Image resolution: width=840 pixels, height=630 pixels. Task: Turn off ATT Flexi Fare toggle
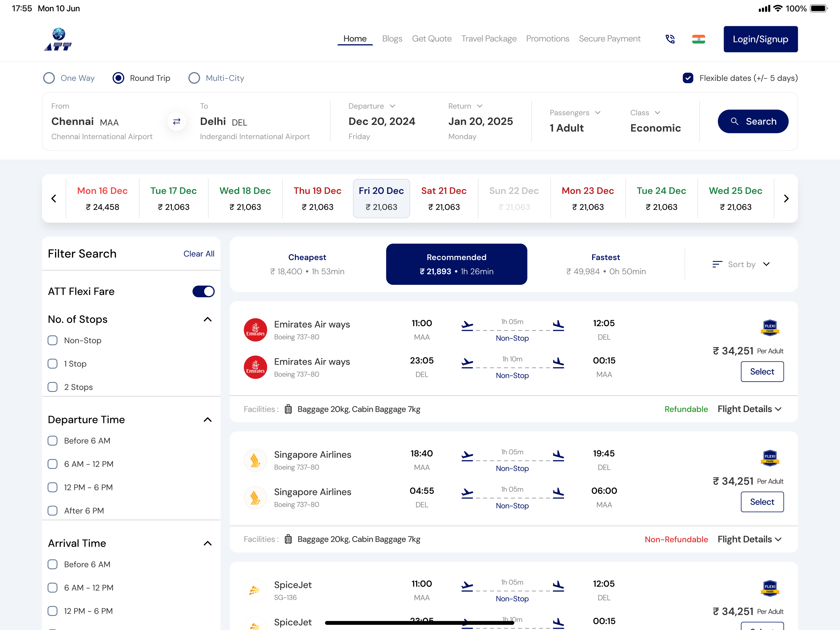(204, 291)
